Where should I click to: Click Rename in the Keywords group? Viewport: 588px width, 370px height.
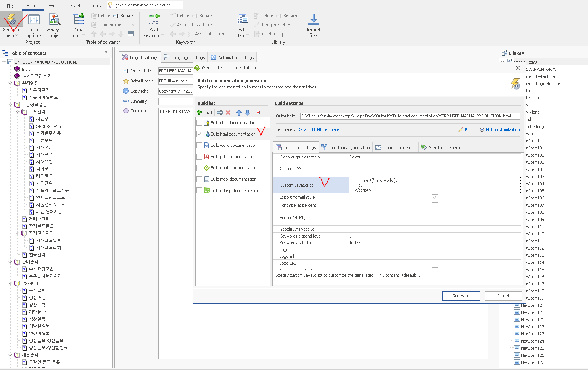pyautogui.click(x=204, y=16)
